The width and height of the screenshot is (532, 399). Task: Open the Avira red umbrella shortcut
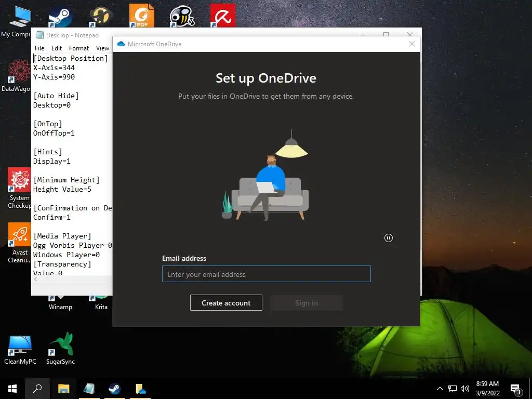click(x=222, y=16)
